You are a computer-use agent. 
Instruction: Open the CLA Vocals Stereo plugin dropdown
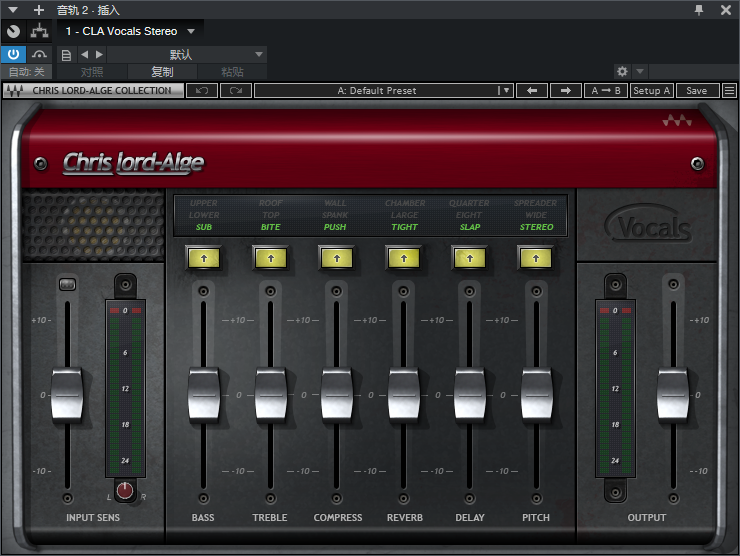pos(130,31)
